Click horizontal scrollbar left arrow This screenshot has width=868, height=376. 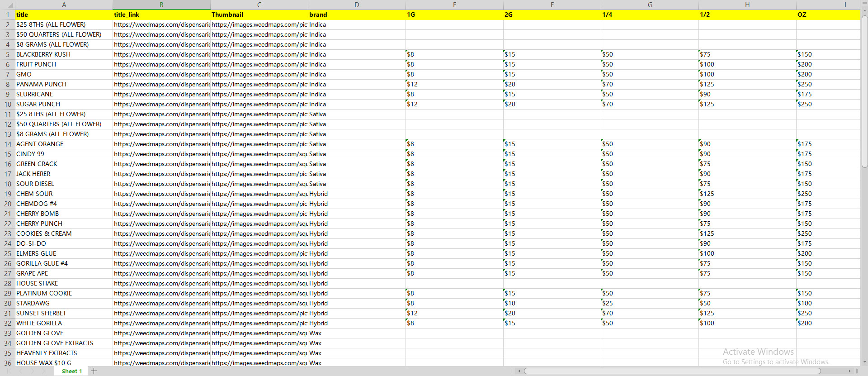pyautogui.click(x=519, y=371)
